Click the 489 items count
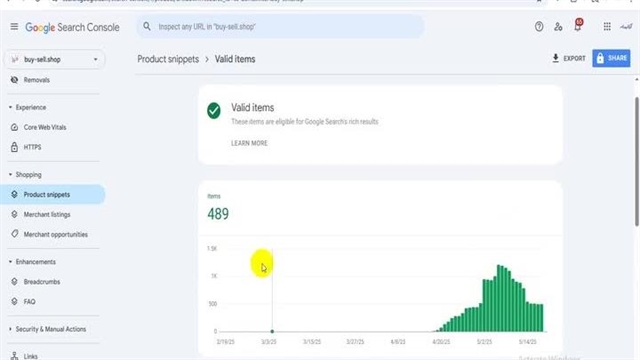 pos(218,214)
